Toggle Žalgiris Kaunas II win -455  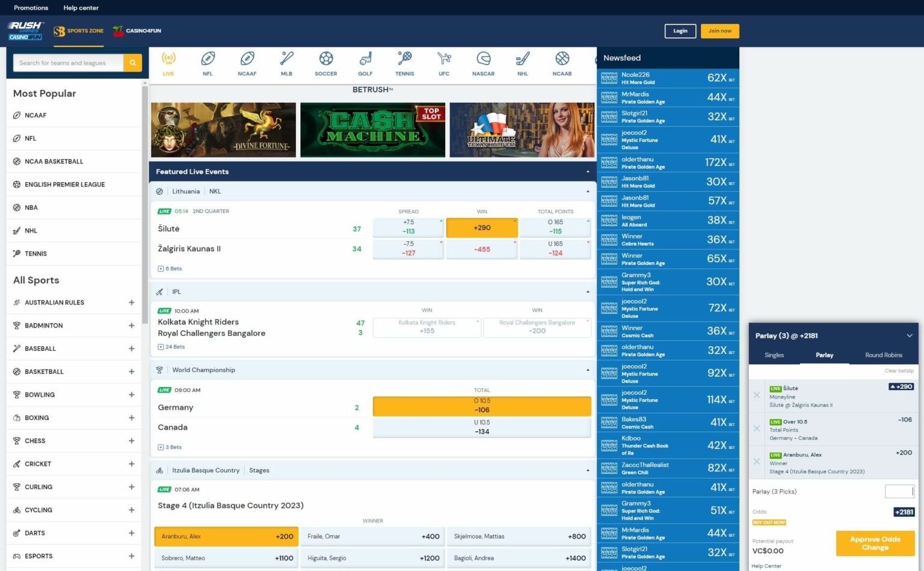coord(482,249)
